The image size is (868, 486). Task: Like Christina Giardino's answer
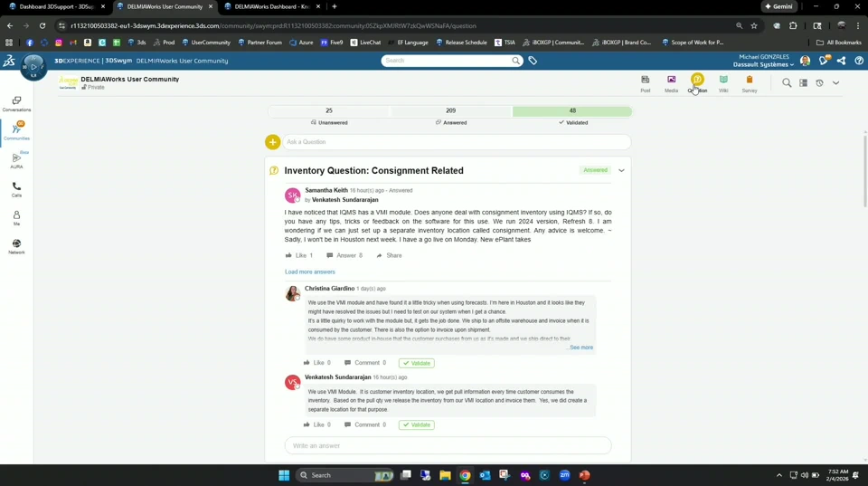coord(317,362)
